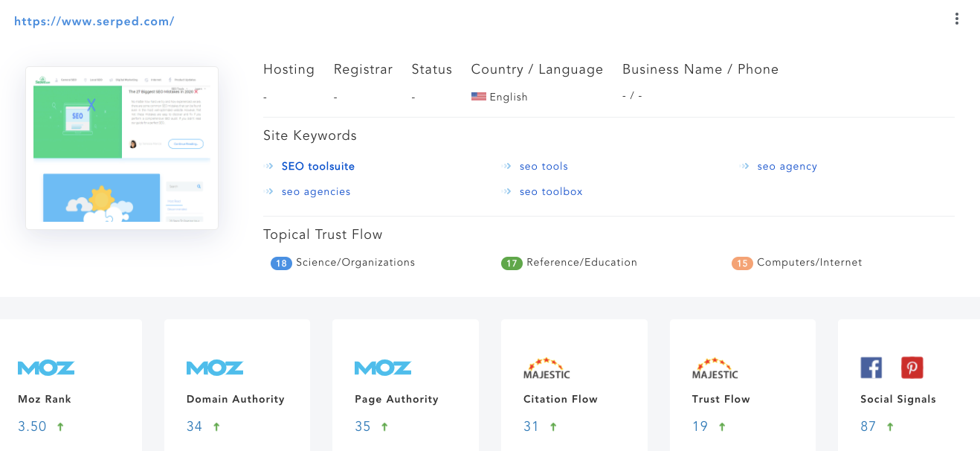This screenshot has width=980, height=451.
Task: Click the Topical Trust Flow heading
Action: [x=323, y=235]
